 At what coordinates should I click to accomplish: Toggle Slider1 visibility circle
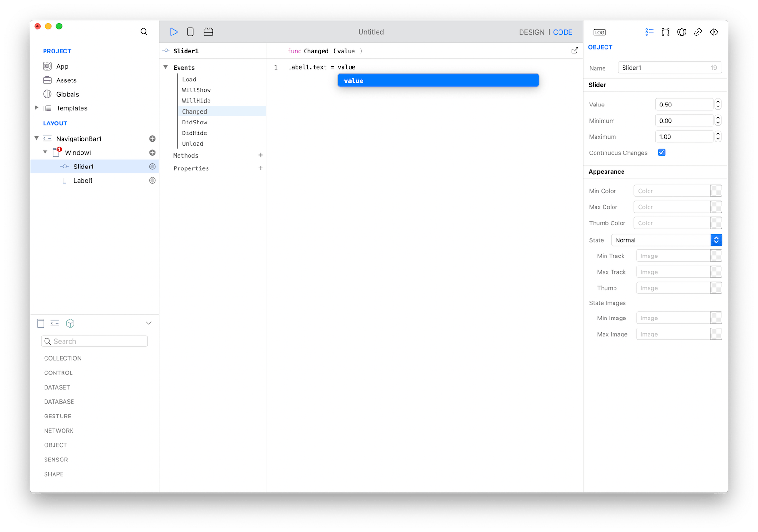coord(153,167)
